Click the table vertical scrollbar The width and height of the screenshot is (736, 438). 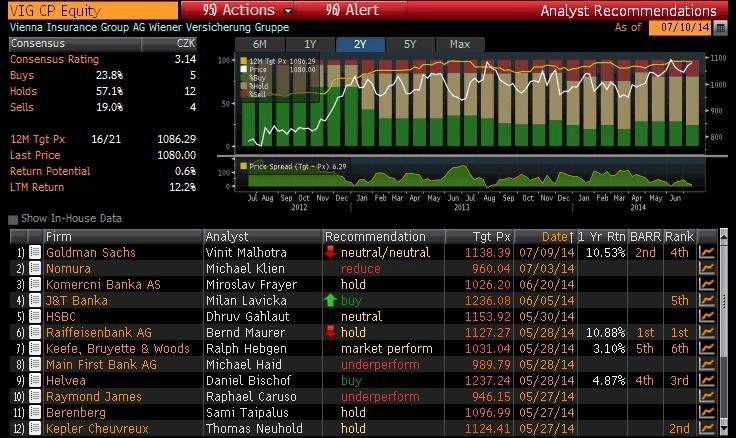tap(723, 331)
